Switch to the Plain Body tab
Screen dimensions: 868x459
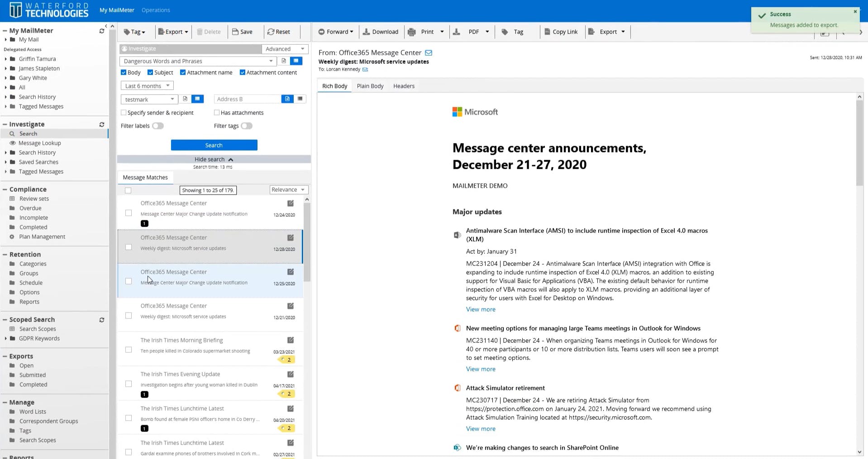(370, 86)
